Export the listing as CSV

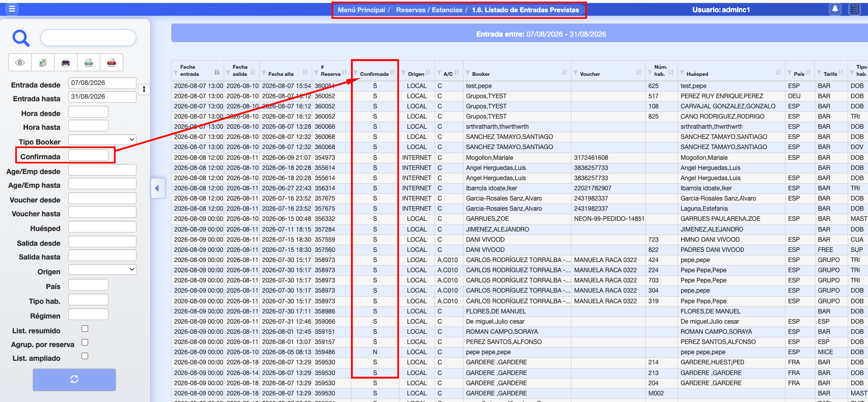tap(89, 63)
